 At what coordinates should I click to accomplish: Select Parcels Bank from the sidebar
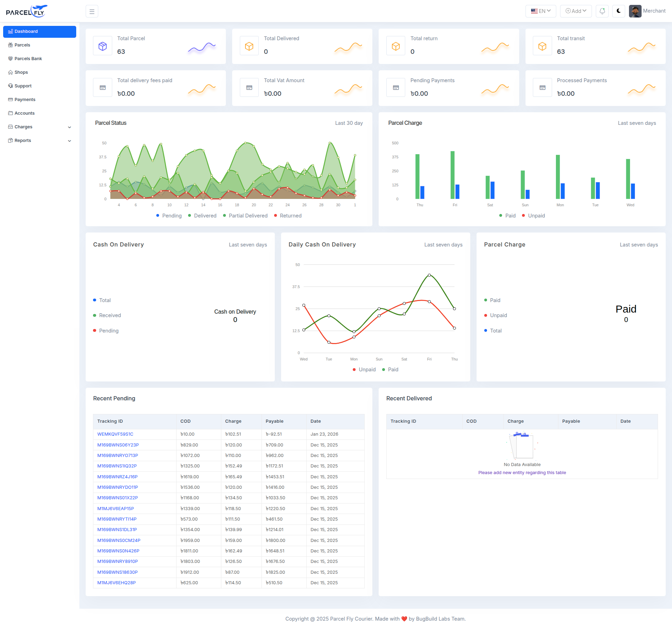(28, 58)
